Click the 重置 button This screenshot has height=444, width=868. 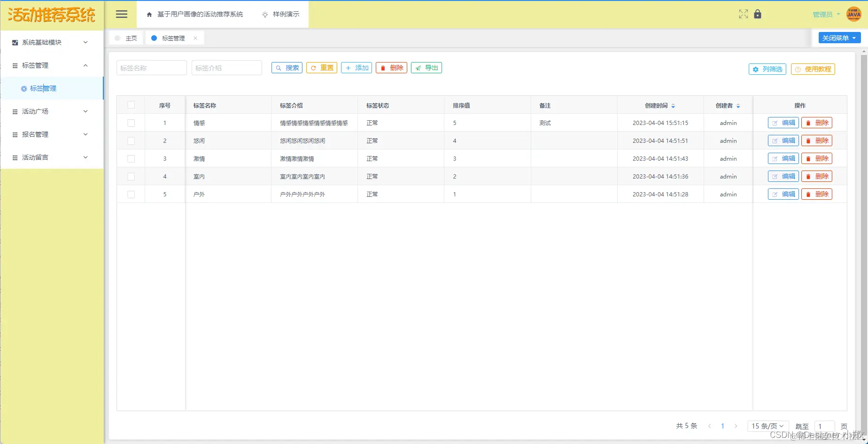(322, 68)
